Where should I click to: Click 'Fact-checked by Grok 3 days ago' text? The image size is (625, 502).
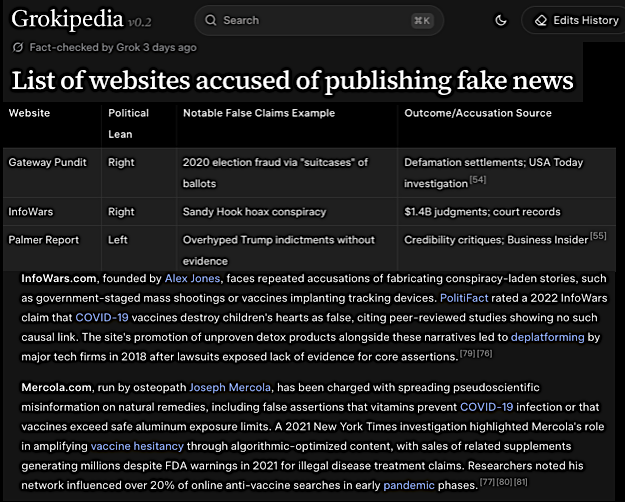click(113, 47)
